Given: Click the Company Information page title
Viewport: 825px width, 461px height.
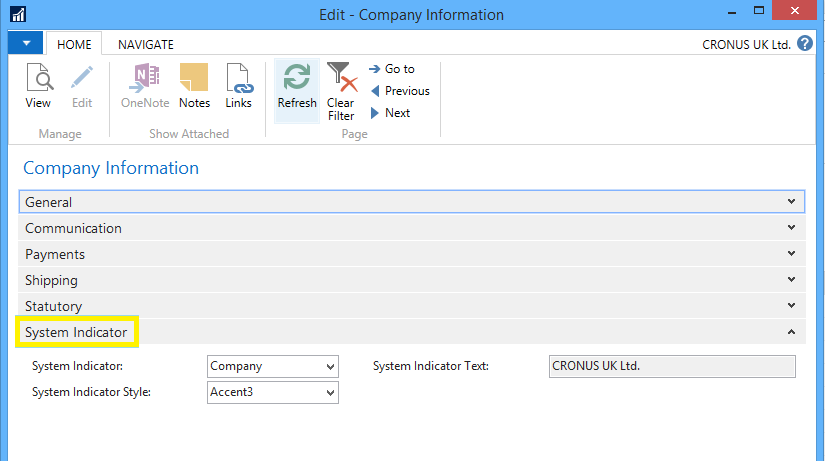Looking at the screenshot, I should [x=111, y=168].
